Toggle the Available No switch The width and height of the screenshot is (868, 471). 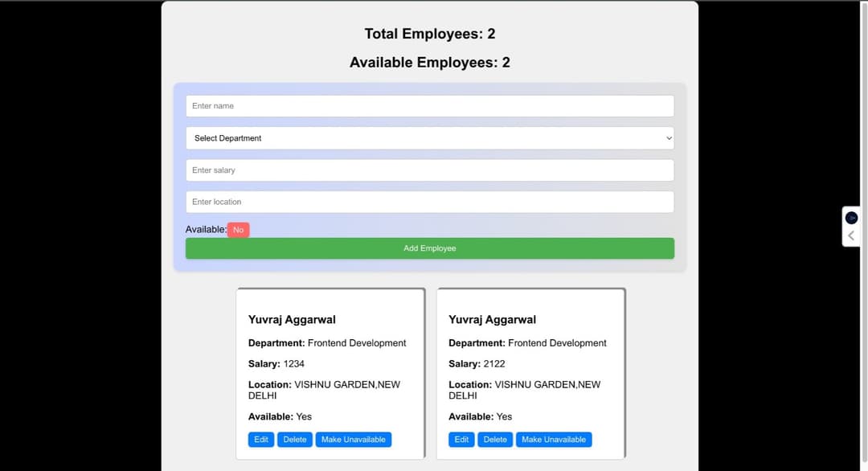click(x=238, y=230)
